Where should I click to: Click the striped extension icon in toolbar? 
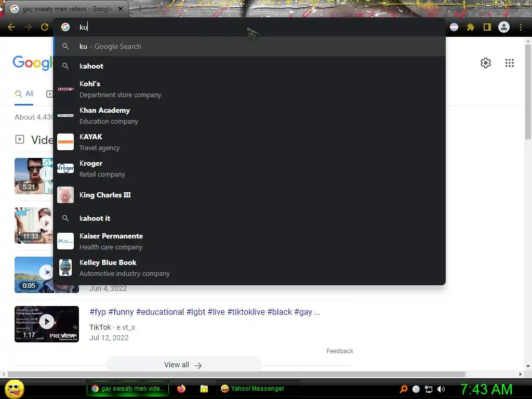coord(454,27)
